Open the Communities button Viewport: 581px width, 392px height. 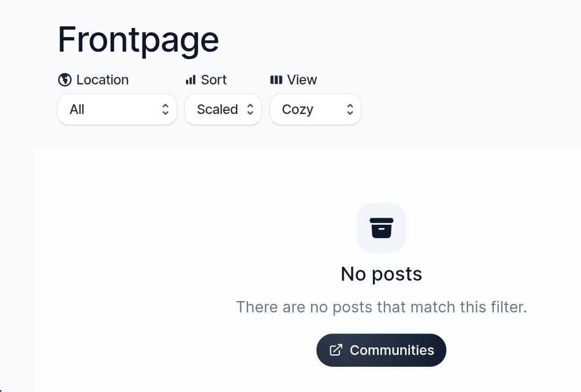(381, 350)
